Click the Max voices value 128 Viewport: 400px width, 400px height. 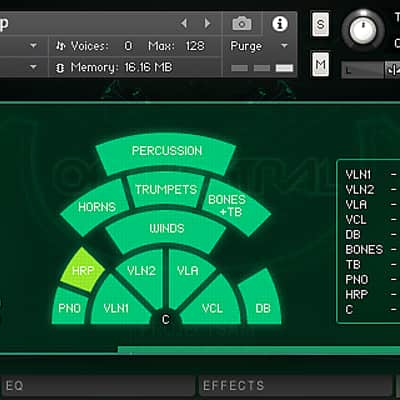point(195,46)
